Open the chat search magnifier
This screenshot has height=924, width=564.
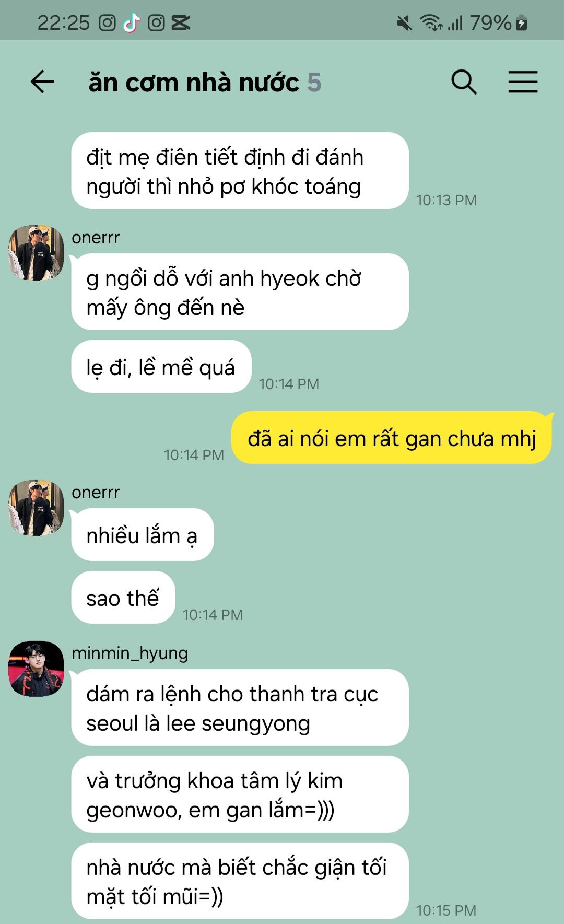[464, 82]
